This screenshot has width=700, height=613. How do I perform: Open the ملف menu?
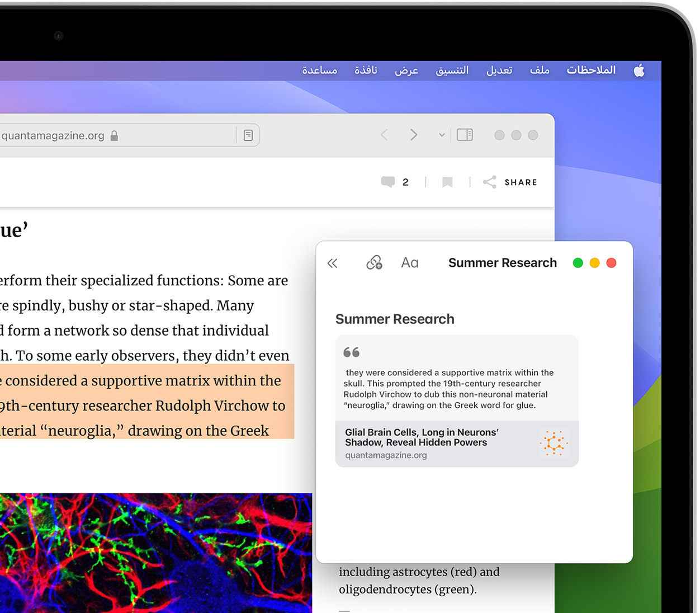click(x=540, y=70)
